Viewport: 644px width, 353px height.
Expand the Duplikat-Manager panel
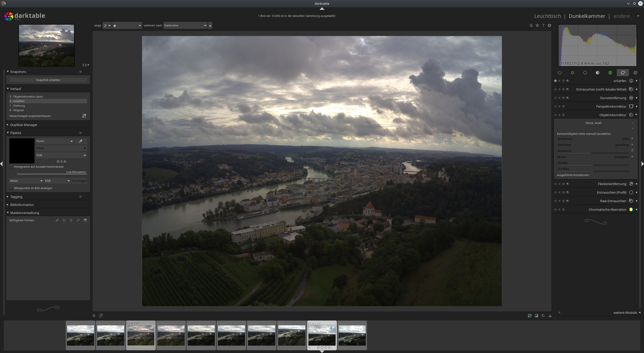[24, 125]
